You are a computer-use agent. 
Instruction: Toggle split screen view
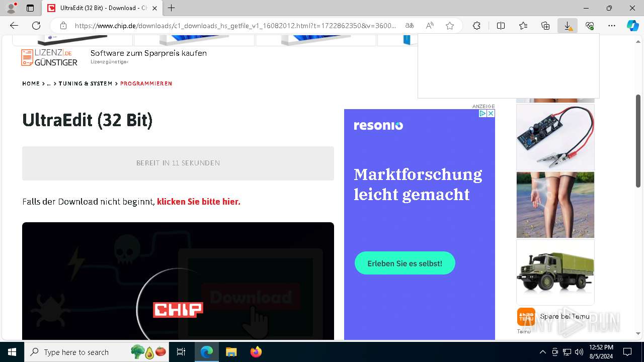click(501, 26)
